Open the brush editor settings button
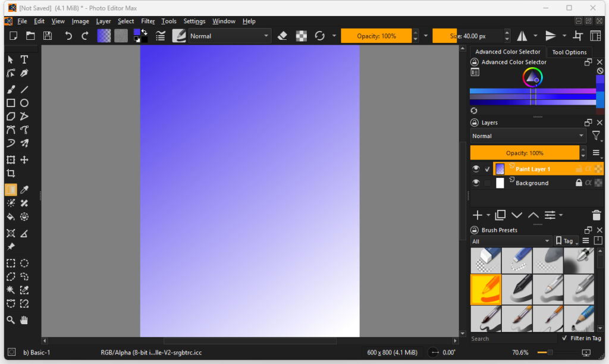 pos(161,36)
